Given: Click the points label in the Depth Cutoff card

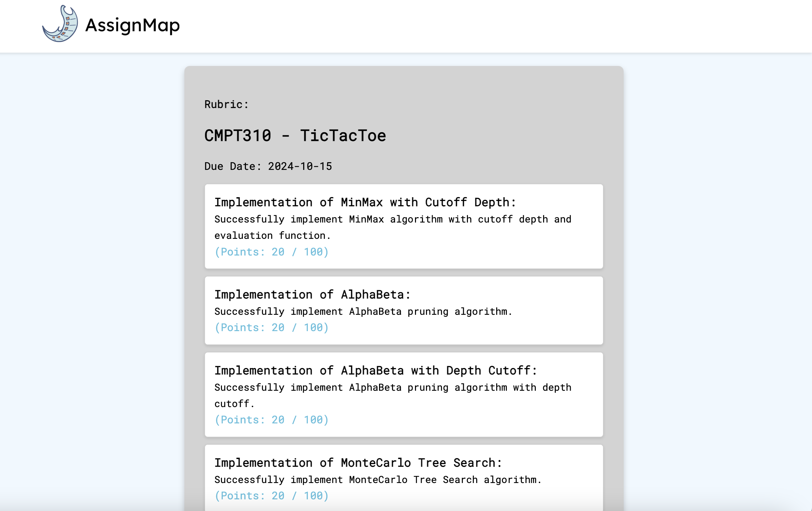Looking at the screenshot, I should [x=272, y=419].
